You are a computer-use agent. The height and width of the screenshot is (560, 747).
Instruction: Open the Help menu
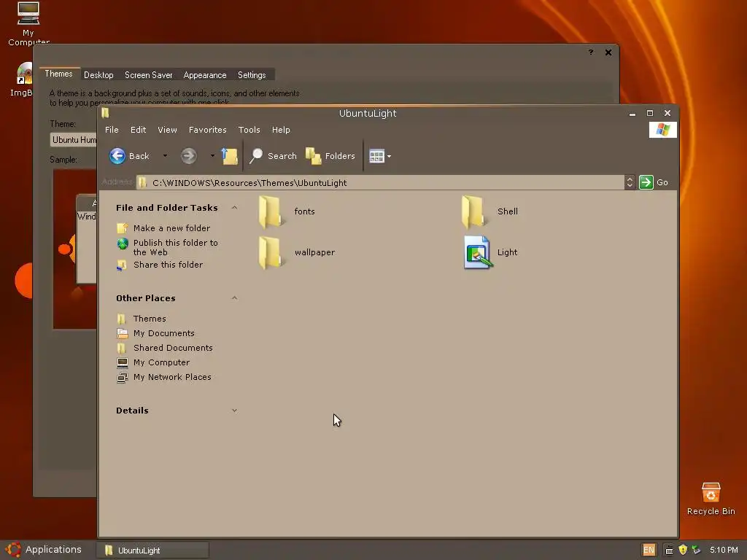coord(281,130)
